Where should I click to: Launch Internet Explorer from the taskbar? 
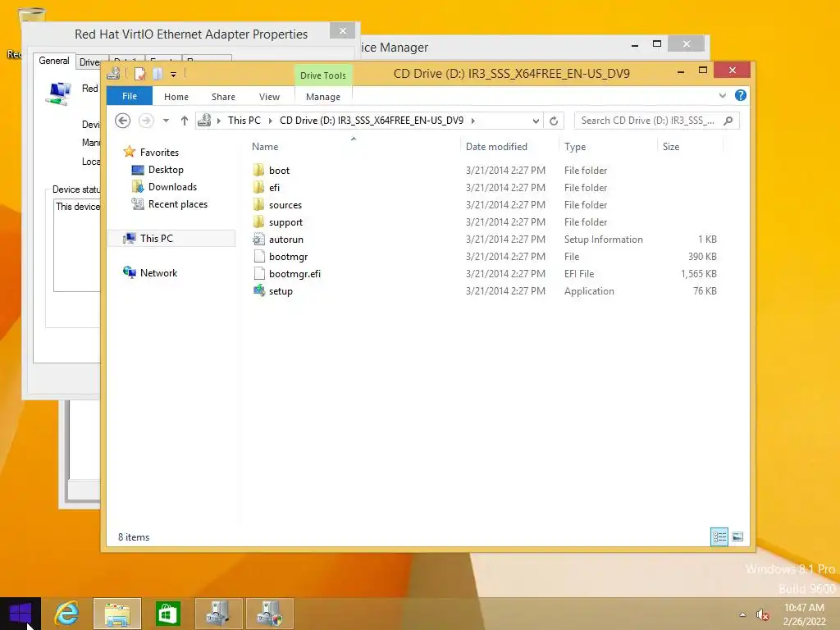[67, 614]
